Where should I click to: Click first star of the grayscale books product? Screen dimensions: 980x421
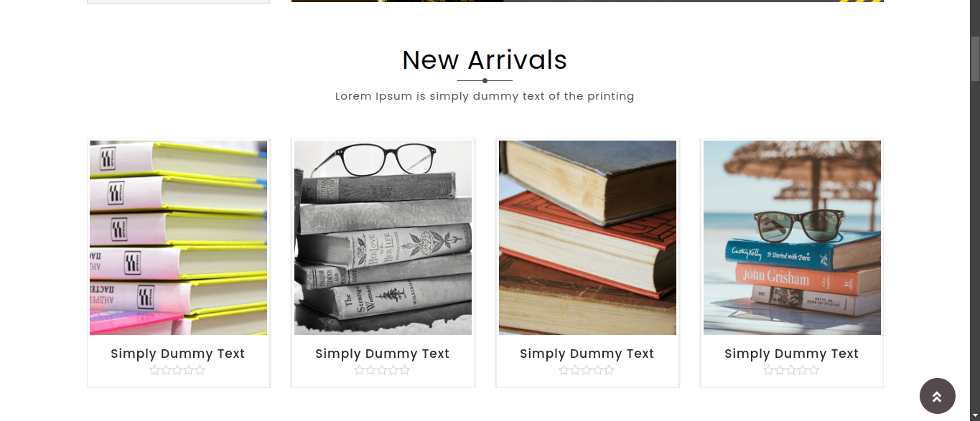[359, 370]
